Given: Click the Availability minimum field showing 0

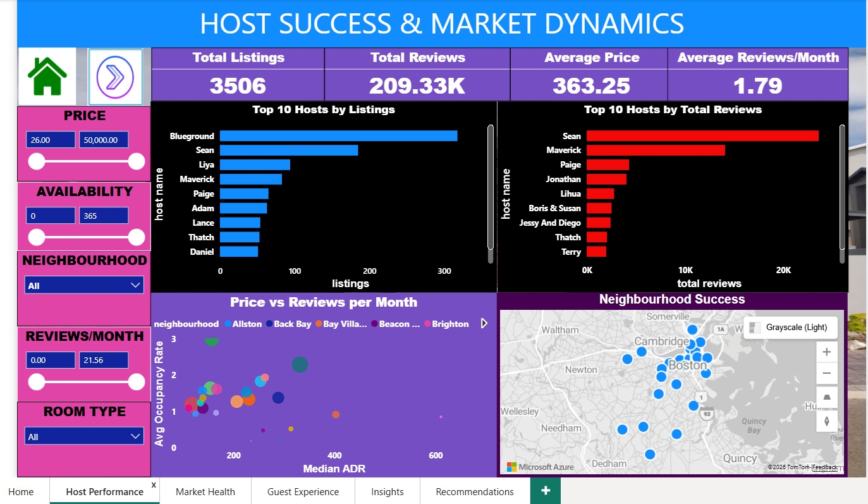Looking at the screenshot, I should 51,216.
